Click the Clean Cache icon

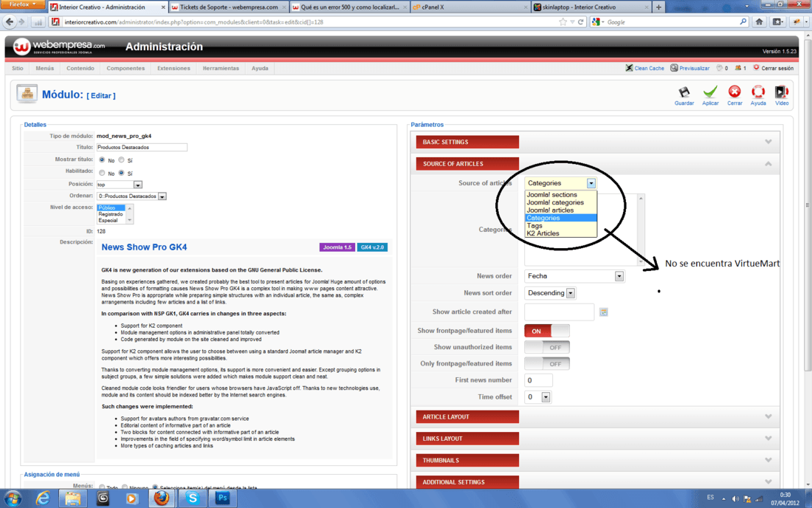pos(629,68)
